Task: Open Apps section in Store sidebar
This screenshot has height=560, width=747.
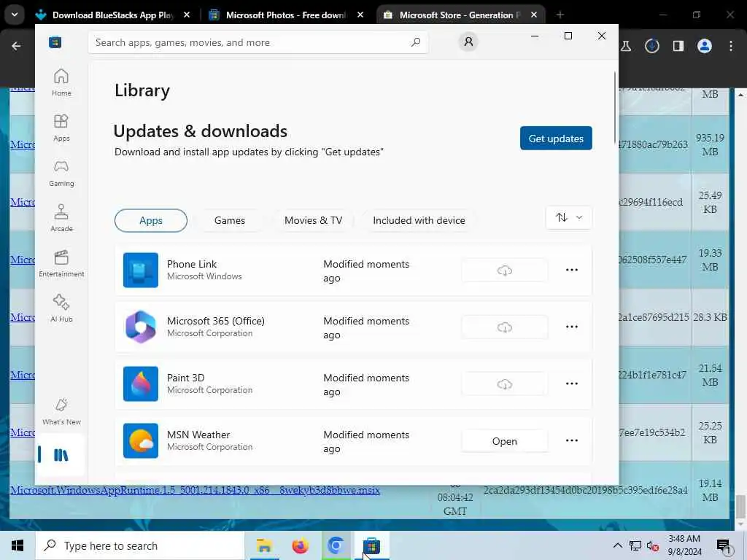Action: (x=61, y=128)
